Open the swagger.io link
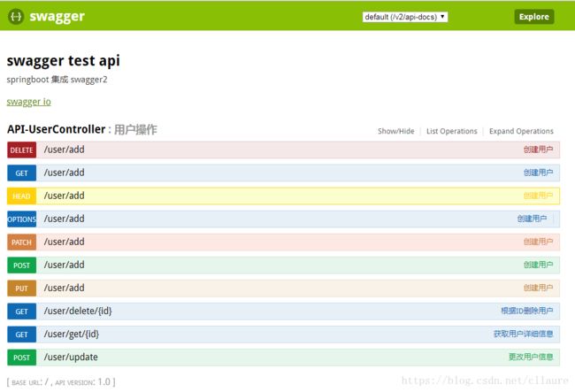The width and height of the screenshot is (575, 392). coord(29,102)
